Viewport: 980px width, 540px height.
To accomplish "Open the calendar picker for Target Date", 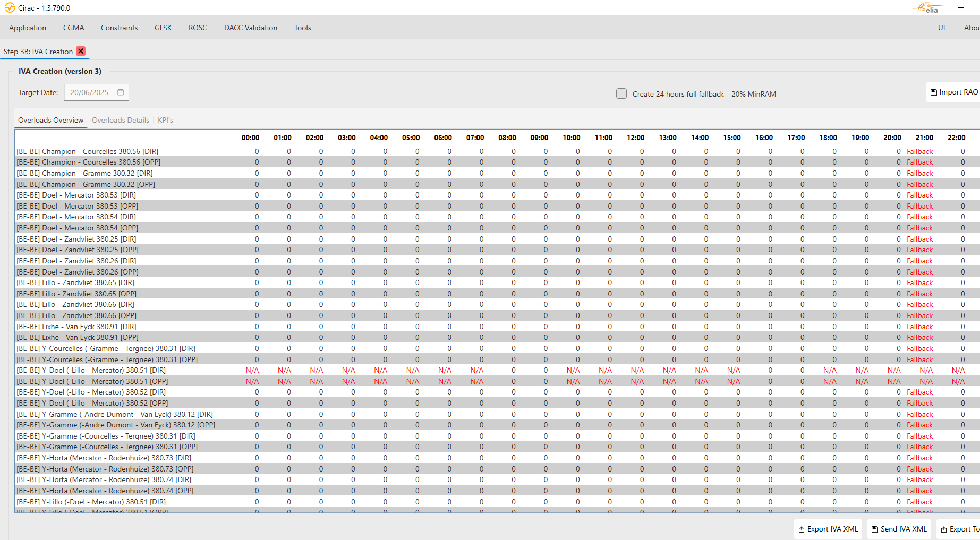I will pos(121,92).
